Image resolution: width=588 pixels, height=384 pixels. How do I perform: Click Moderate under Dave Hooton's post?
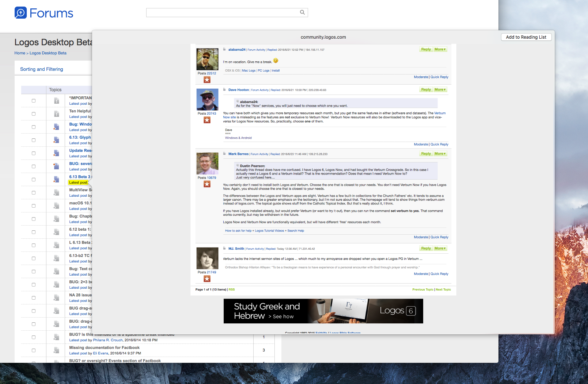tap(421, 145)
